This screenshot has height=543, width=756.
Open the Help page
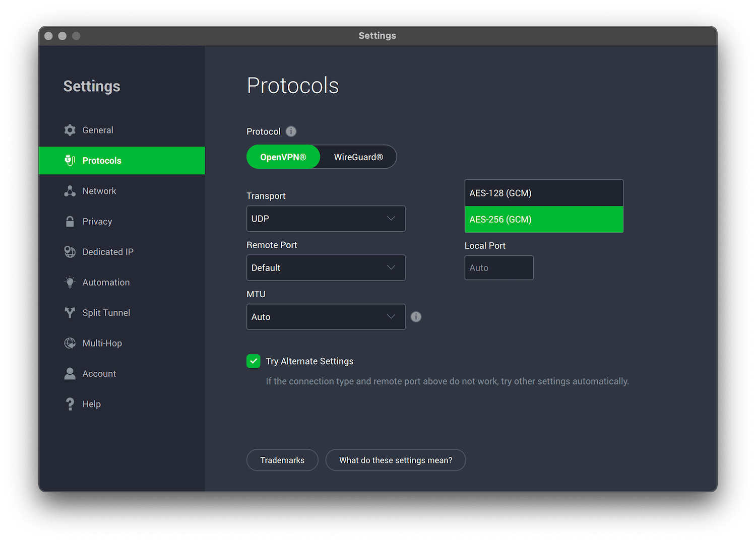[122, 404]
